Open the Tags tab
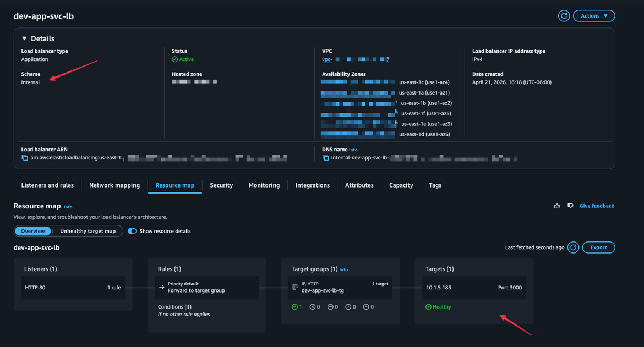Viewport: 644px width, 347px height. 435,185
